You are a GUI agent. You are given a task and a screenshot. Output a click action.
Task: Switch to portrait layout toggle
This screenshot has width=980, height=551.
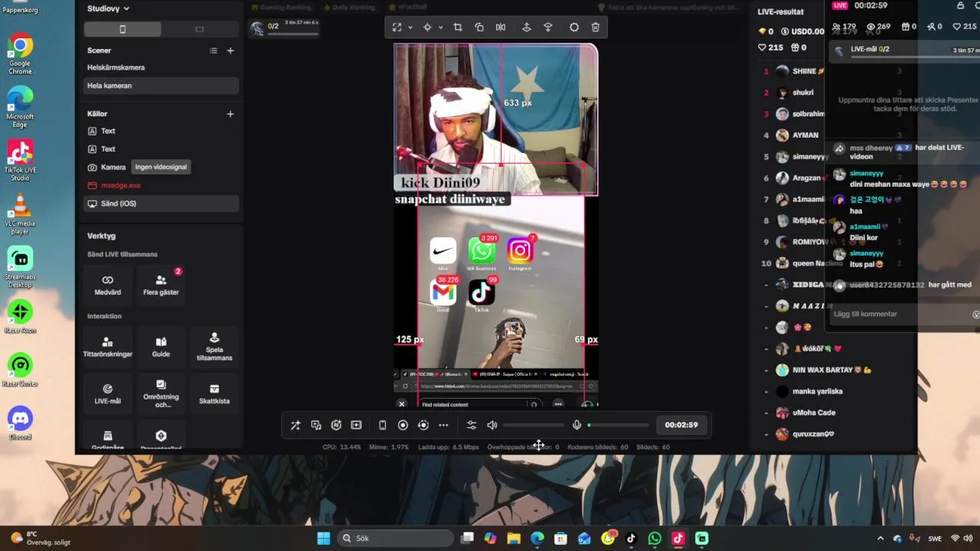[122, 29]
